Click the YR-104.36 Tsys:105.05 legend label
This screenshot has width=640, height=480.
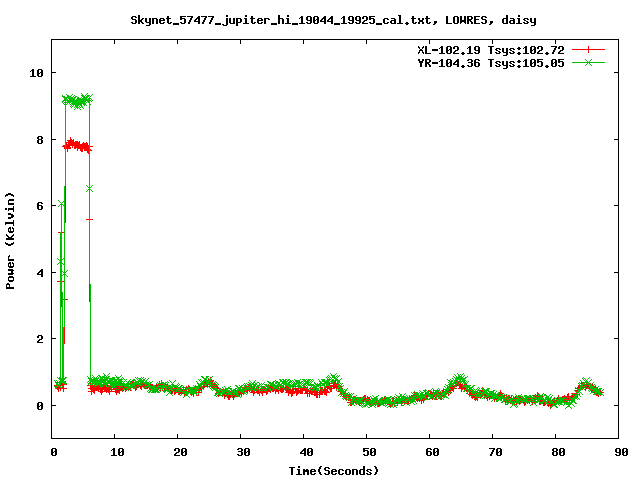click(x=491, y=63)
